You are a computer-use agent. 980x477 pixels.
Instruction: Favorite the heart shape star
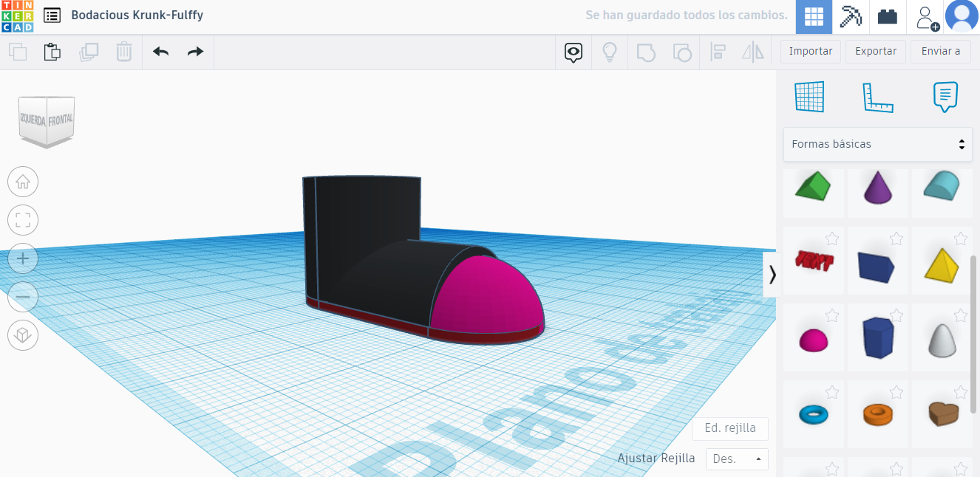961,392
